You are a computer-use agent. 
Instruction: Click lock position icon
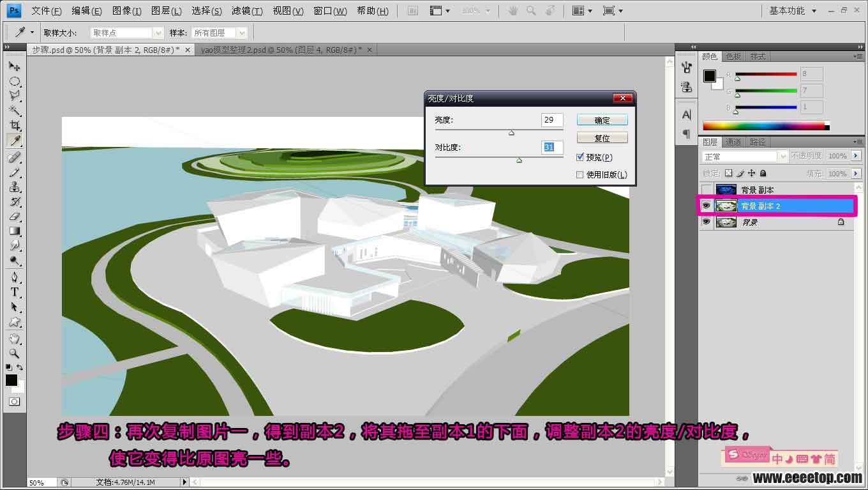(x=752, y=173)
